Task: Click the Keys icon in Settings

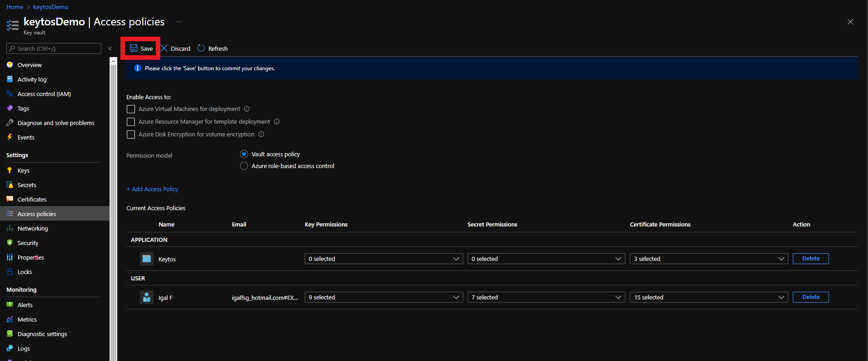Action: click(x=10, y=170)
